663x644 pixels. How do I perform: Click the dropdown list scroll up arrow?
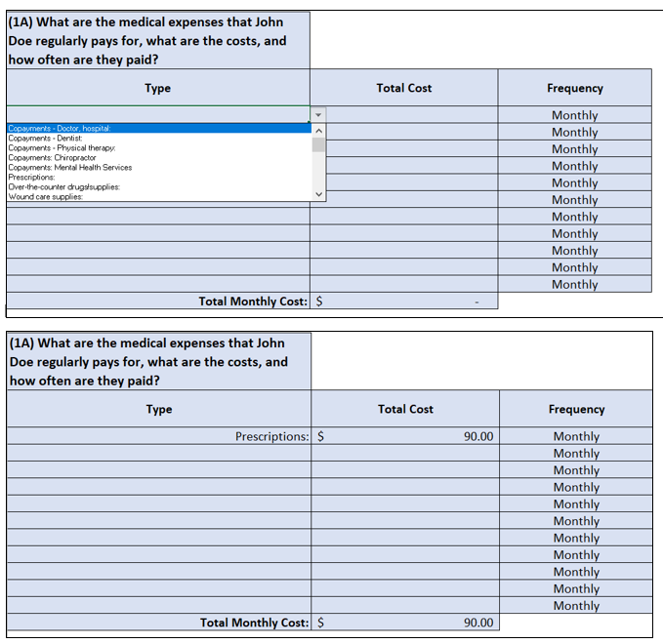pyautogui.click(x=319, y=131)
